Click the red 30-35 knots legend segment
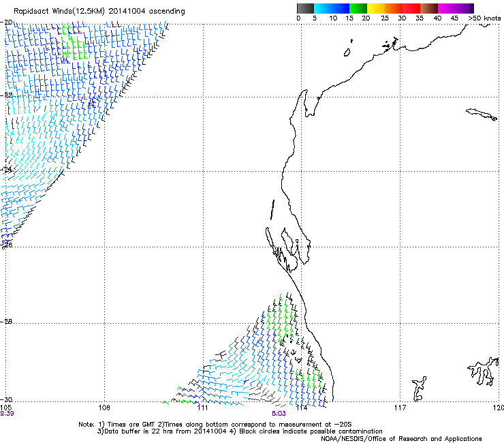 point(411,8)
